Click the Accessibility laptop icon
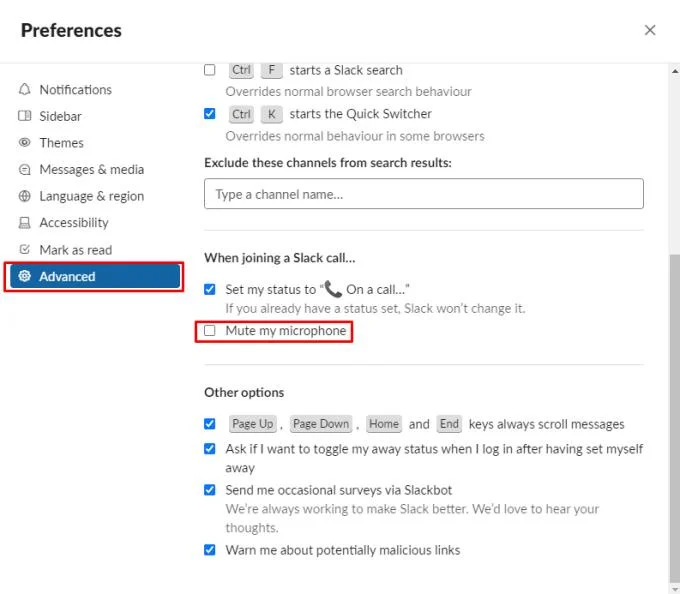 pyautogui.click(x=25, y=223)
